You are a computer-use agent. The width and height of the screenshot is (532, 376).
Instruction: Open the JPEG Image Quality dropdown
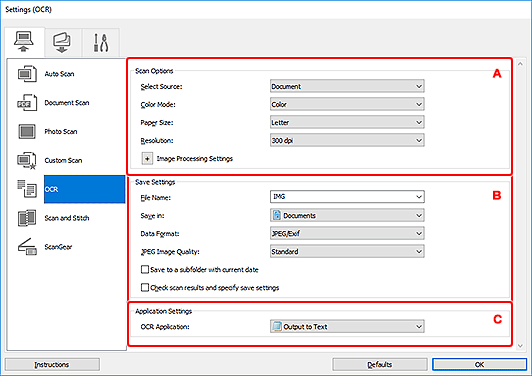point(347,251)
